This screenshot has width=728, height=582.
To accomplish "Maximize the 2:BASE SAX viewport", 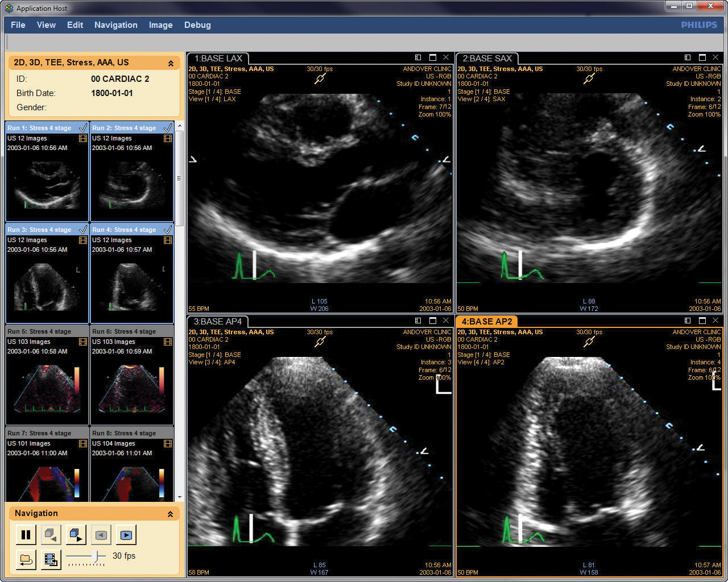I will pyautogui.click(x=702, y=57).
